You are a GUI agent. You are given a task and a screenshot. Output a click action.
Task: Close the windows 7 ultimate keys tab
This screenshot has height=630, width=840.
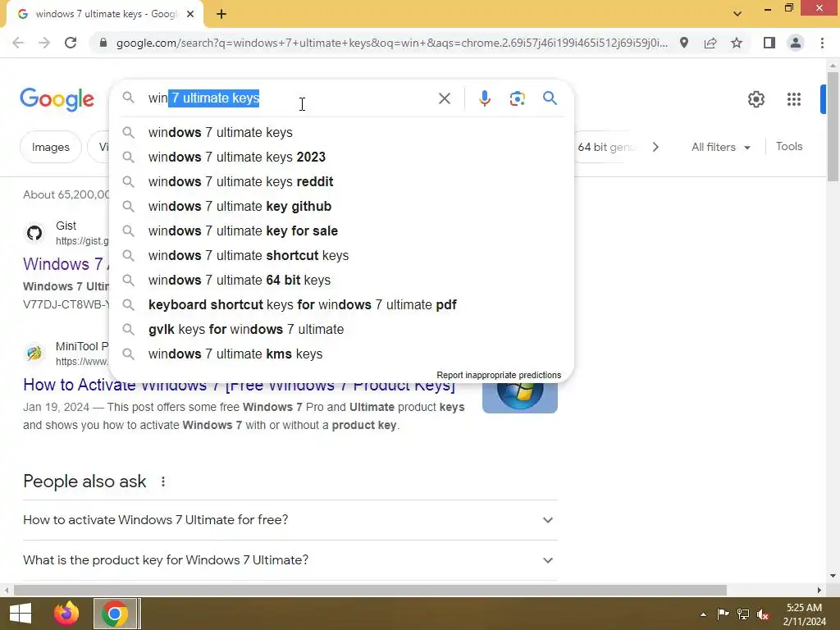pyautogui.click(x=190, y=14)
